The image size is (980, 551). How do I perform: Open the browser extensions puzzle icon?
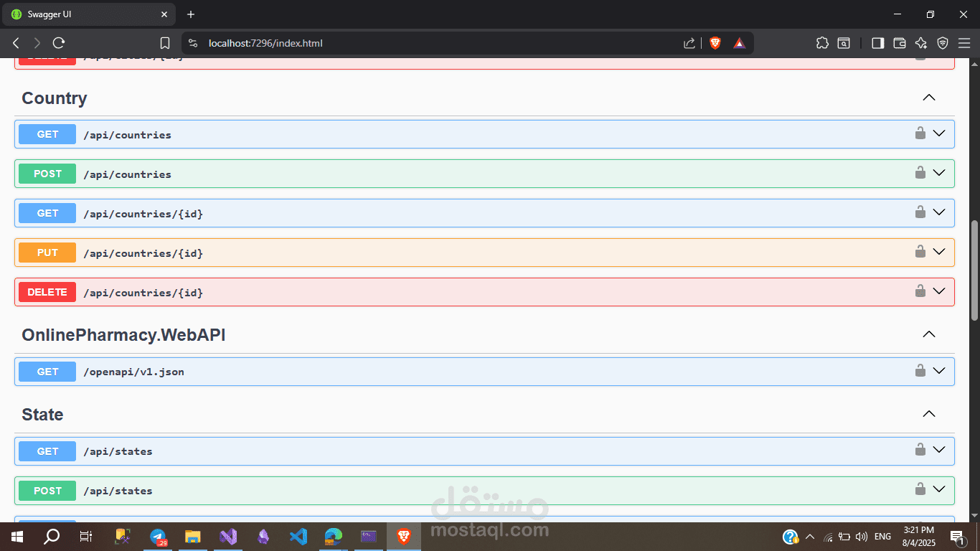click(x=822, y=43)
